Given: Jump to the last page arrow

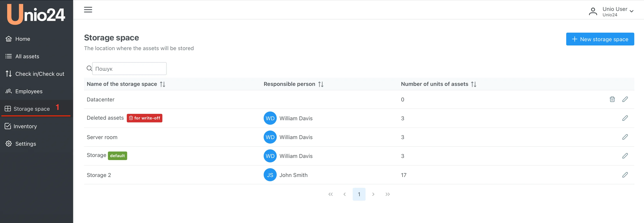Looking at the screenshot, I should [388, 194].
